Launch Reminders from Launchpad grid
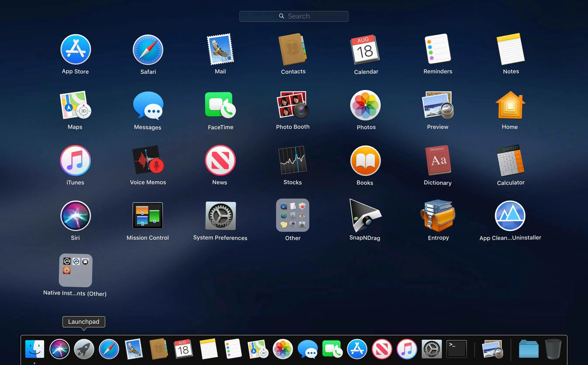Viewport: 588px width, 365px height. (x=438, y=49)
